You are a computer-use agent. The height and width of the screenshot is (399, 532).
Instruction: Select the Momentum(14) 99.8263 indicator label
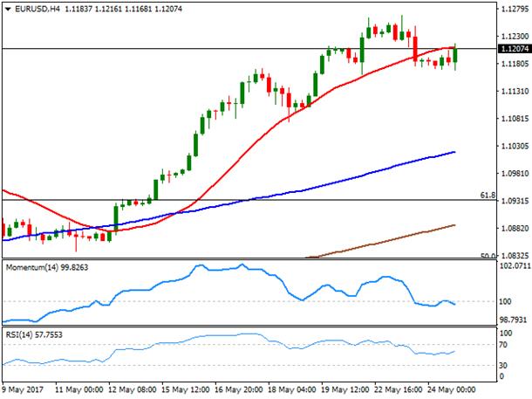pyautogui.click(x=47, y=267)
